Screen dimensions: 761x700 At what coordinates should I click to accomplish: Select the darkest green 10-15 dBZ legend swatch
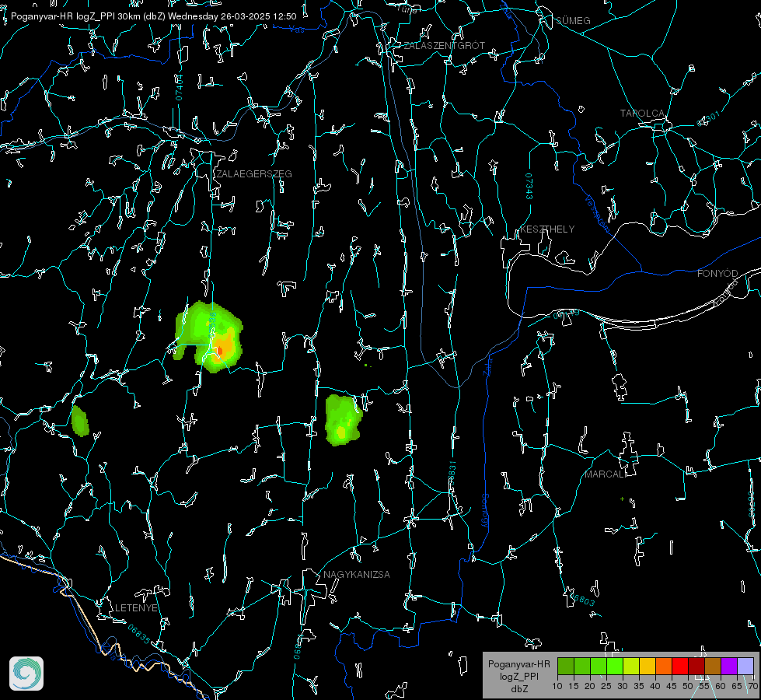click(x=566, y=666)
